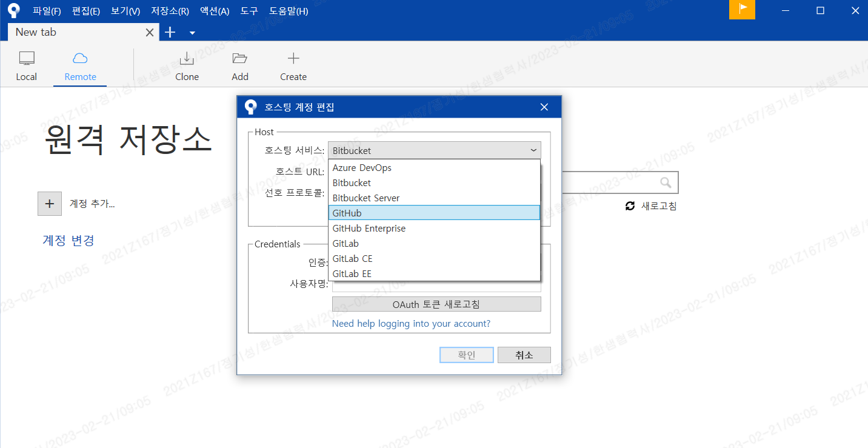Viewport: 868px width, 448px height.
Task: Click the Add folder icon
Action: click(240, 58)
